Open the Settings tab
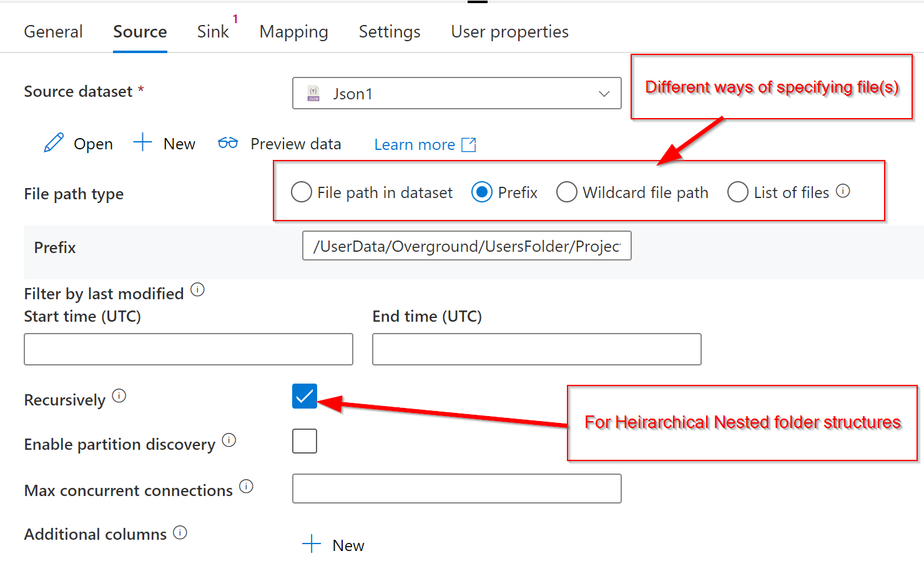Image resolution: width=924 pixels, height=581 pixels. tap(389, 31)
